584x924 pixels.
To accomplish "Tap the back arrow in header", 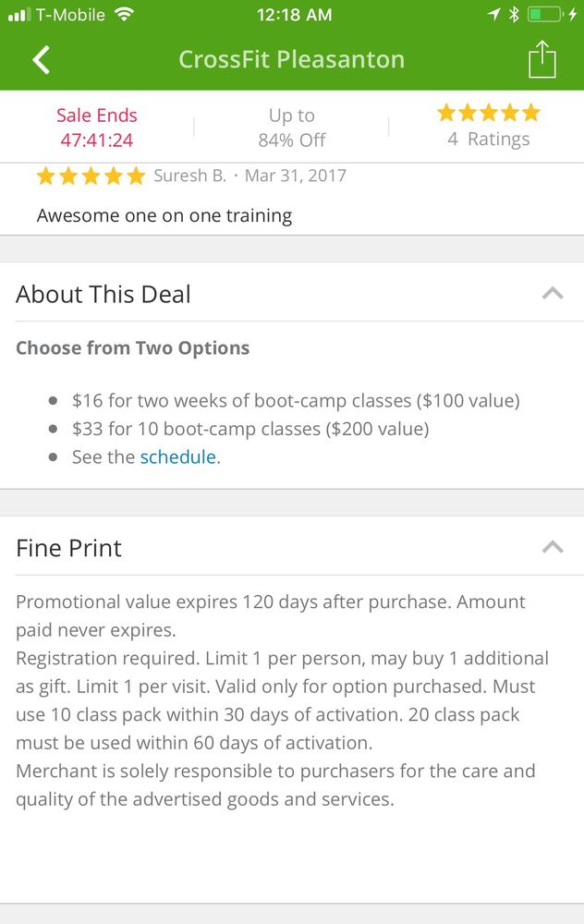I will pos(41,60).
